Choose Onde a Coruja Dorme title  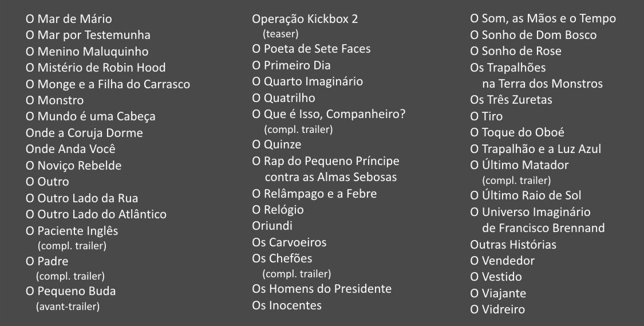(x=84, y=133)
